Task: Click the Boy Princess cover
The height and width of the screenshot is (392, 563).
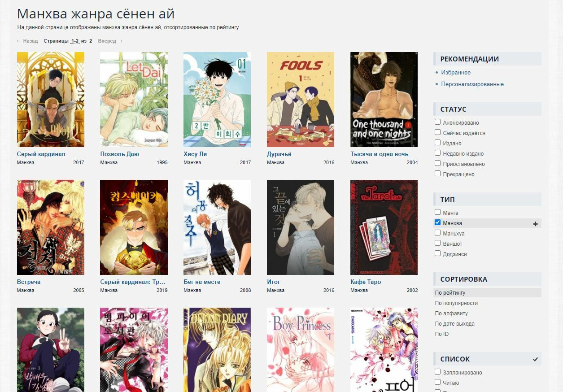Action: pyautogui.click(x=300, y=349)
